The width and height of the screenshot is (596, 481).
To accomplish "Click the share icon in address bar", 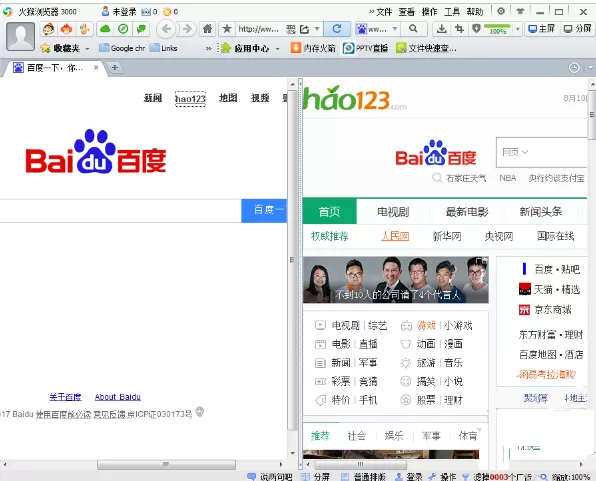I will (304, 29).
